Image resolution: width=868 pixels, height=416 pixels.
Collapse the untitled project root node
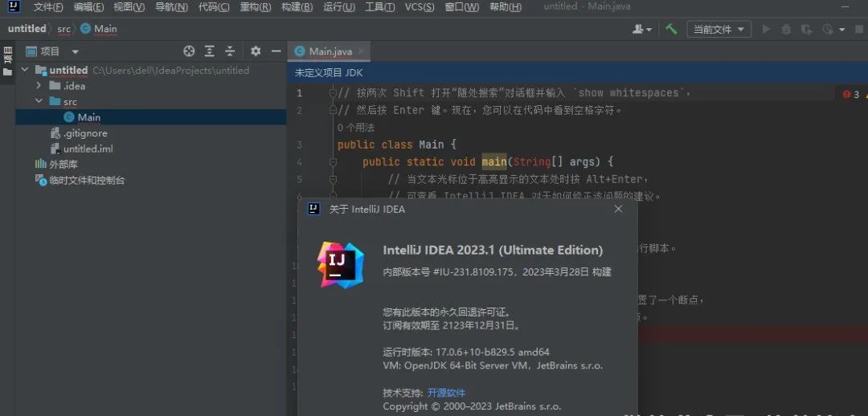[24, 70]
